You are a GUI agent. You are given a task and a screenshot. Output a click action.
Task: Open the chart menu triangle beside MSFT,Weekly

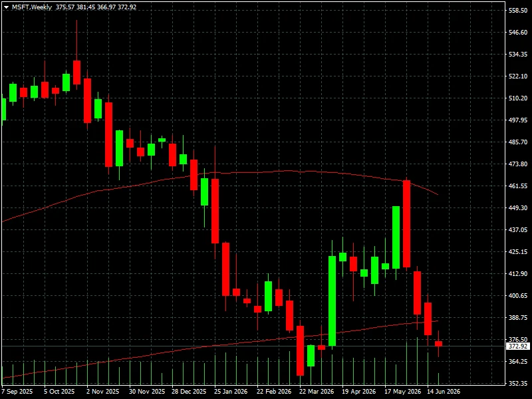pos(6,7)
